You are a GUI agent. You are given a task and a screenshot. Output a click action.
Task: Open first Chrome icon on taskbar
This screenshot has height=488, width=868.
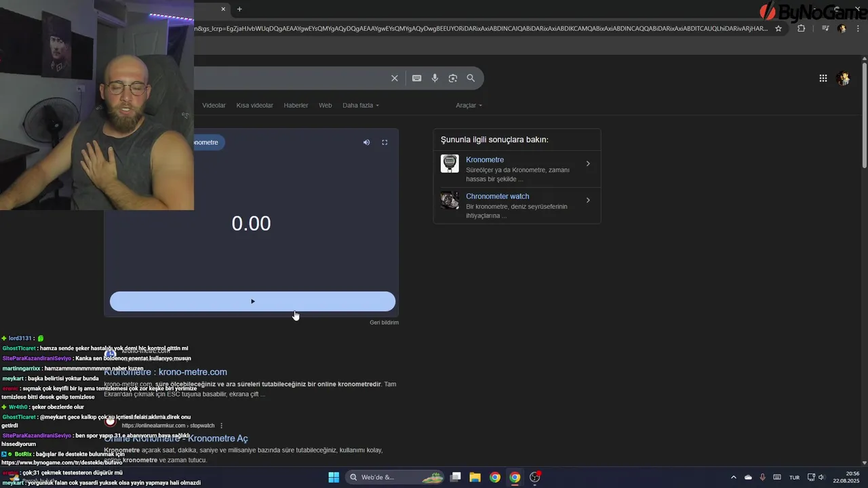495,477
